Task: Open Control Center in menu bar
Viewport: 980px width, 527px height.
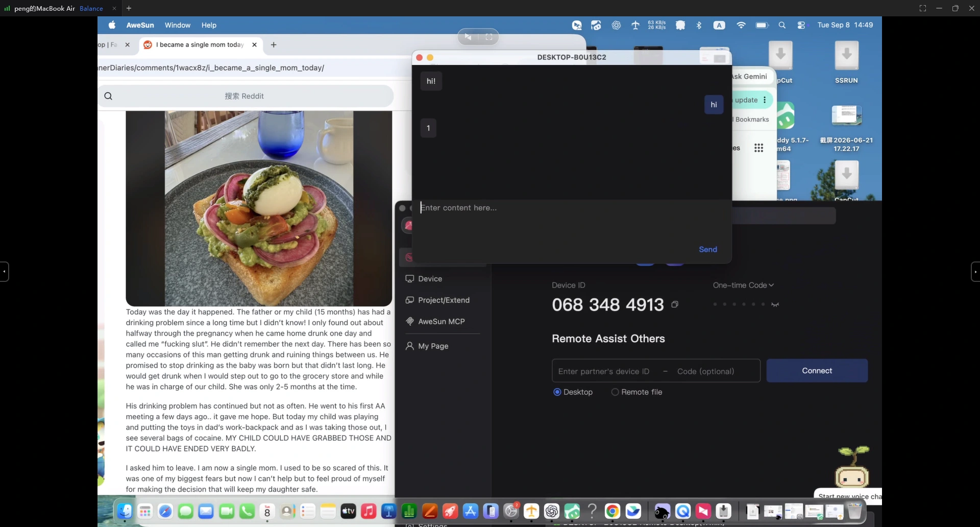Action: point(801,25)
